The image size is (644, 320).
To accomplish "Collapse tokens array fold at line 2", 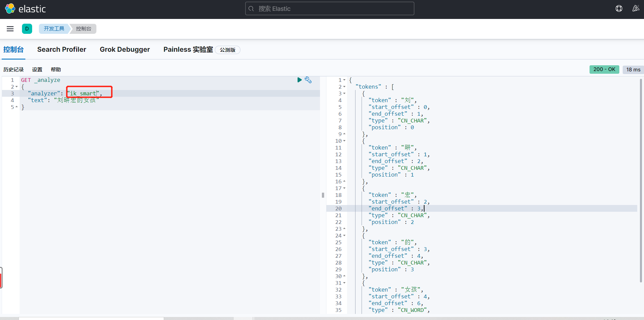I will 344,87.
